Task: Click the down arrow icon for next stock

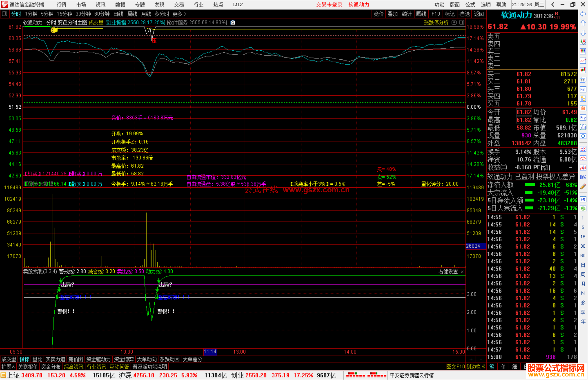Action: (583, 33)
